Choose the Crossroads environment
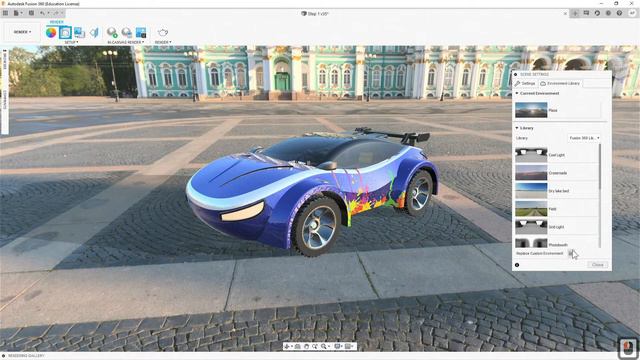 [x=557, y=173]
